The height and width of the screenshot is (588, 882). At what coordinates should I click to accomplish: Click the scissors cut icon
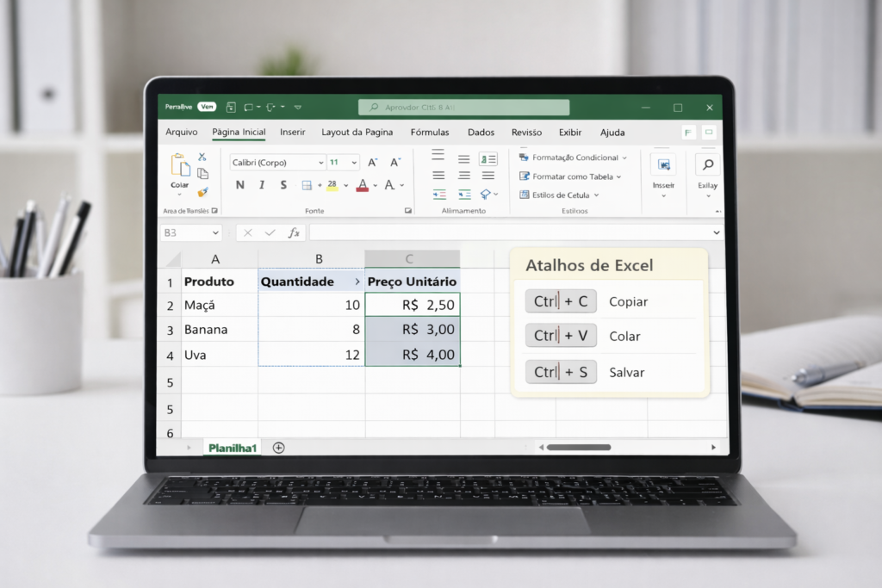tap(202, 157)
